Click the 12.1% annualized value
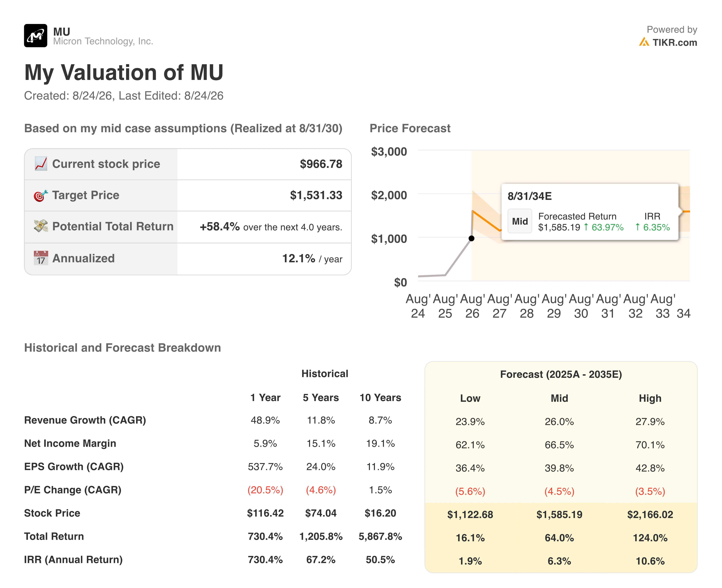Screen dimensions: 722x588 click(x=298, y=258)
